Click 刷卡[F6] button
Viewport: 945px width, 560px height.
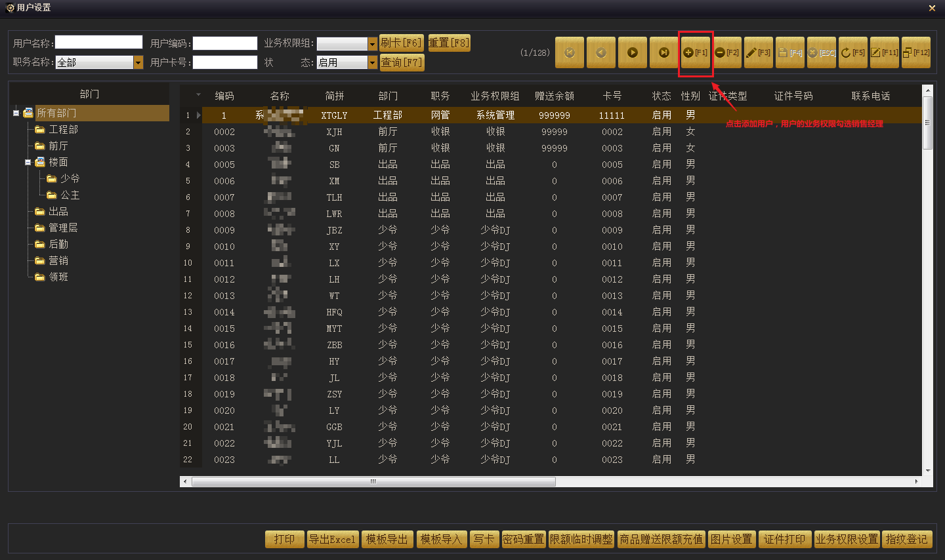tap(402, 43)
